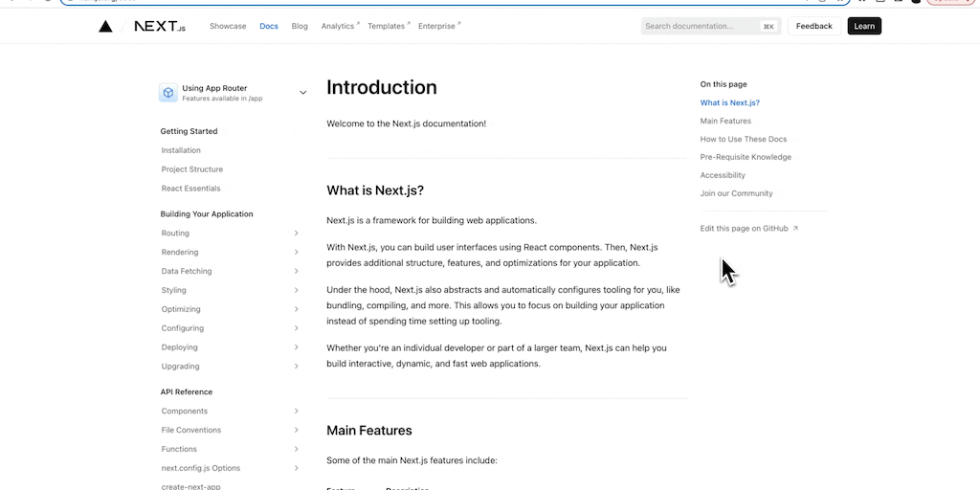The width and height of the screenshot is (980, 490).
Task: Expand the Optimizing section chevron
Action: pyautogui.click(x=296, y=310)
